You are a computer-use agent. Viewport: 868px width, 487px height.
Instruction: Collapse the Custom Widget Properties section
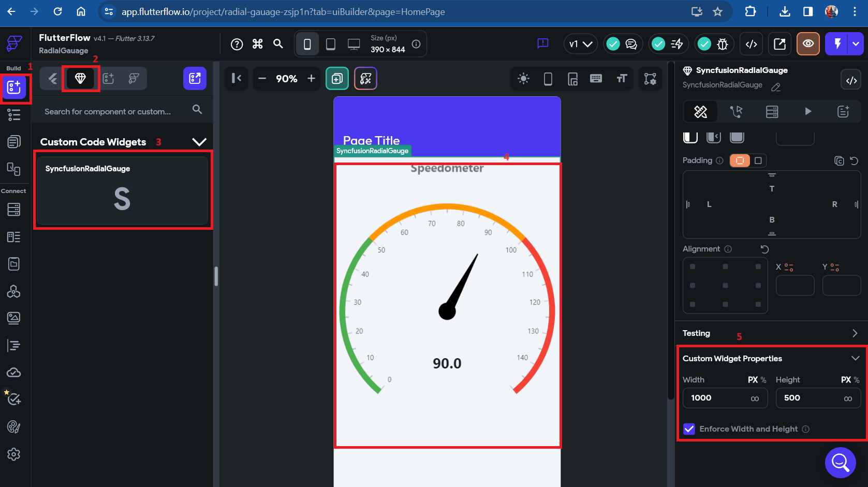[x=855, y=358]
